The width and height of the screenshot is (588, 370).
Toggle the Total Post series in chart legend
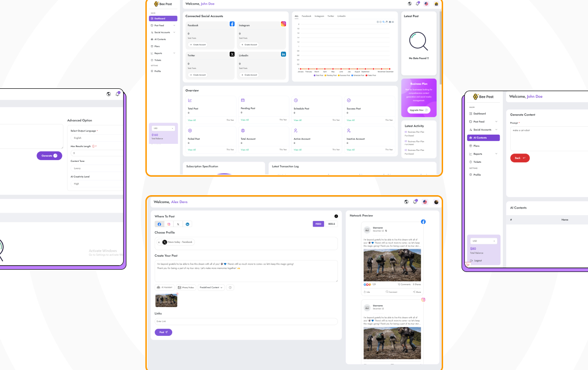pyautogui.click(x=319, y=75)
